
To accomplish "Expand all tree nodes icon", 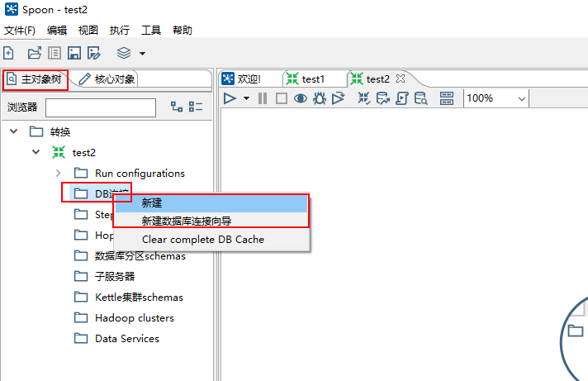I will click(x=177, y=107).
